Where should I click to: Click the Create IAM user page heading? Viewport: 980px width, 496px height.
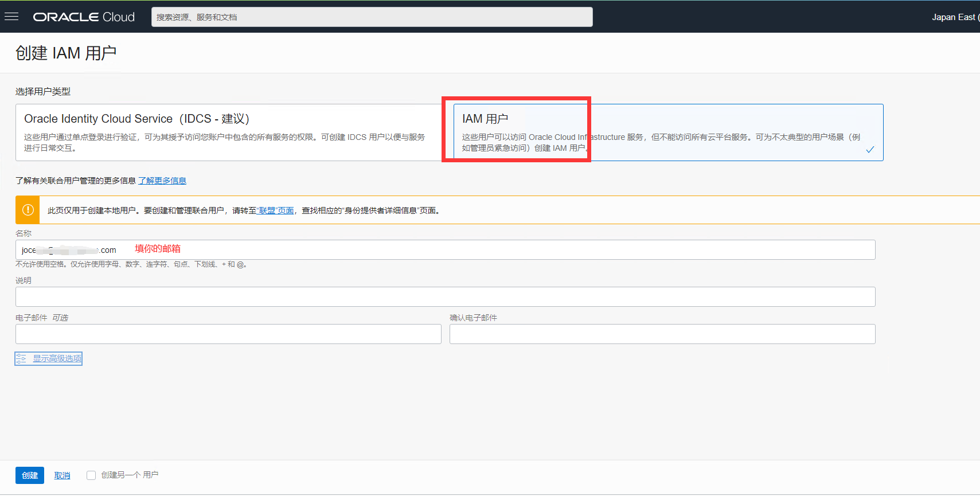point(66,53)
